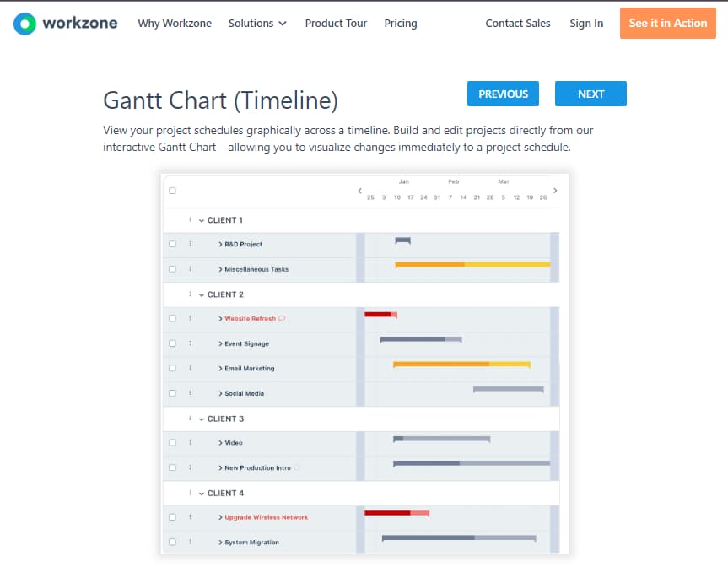Open row options dots for CLIENT 3
Viewport: 728px width, 567px height.
(x=190, y=418)
